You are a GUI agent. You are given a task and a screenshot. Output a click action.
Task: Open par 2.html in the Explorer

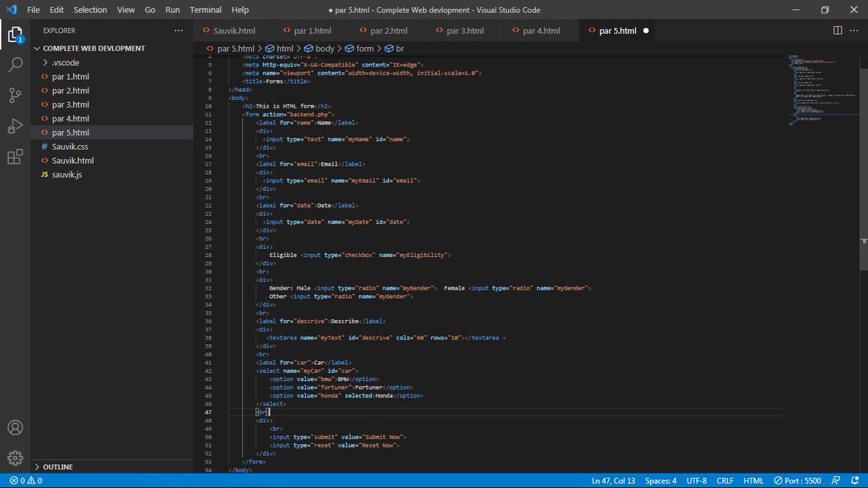tap(112, 91)
